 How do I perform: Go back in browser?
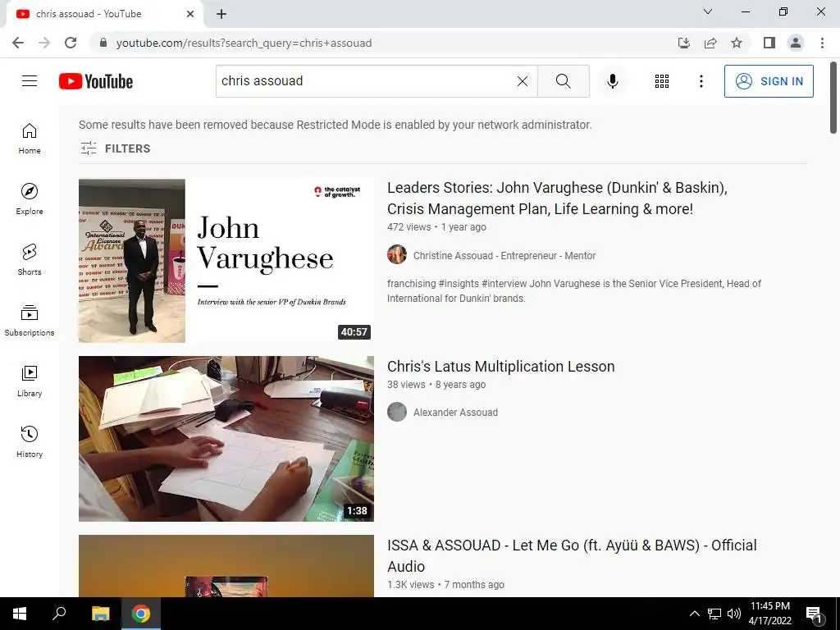point(18,43)
